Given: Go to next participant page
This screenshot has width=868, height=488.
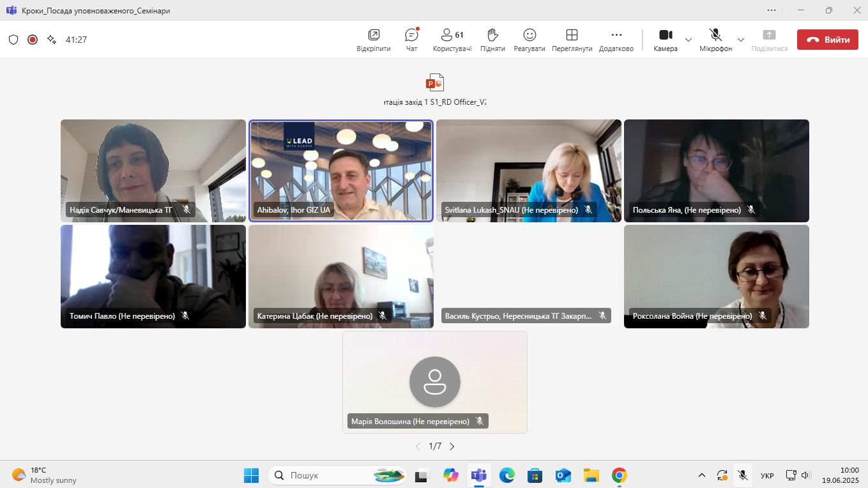Looking at the screenshot, I should (452, 446).
